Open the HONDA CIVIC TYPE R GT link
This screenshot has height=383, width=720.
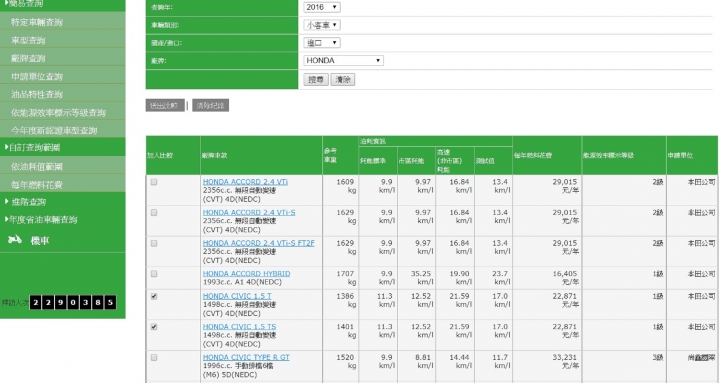pyautogui.click(x=246, y=357)
